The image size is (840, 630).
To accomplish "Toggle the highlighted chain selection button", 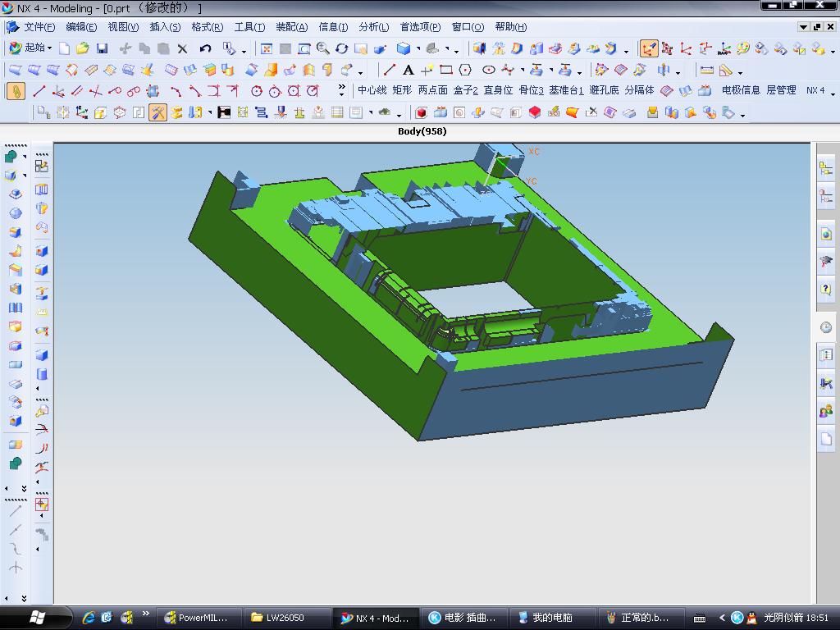I will pos(16,91).
